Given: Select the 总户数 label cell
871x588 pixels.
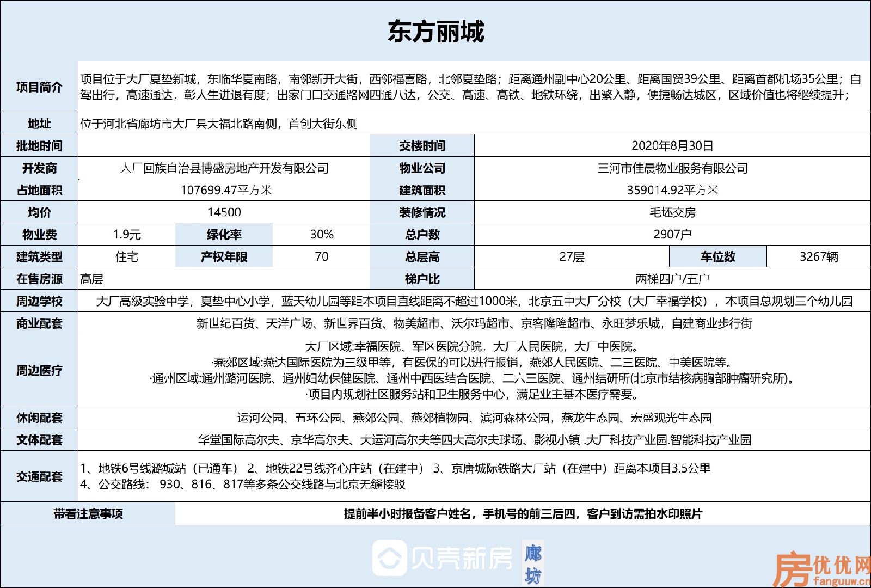Looking at the screenshot, I should [422, 235].
